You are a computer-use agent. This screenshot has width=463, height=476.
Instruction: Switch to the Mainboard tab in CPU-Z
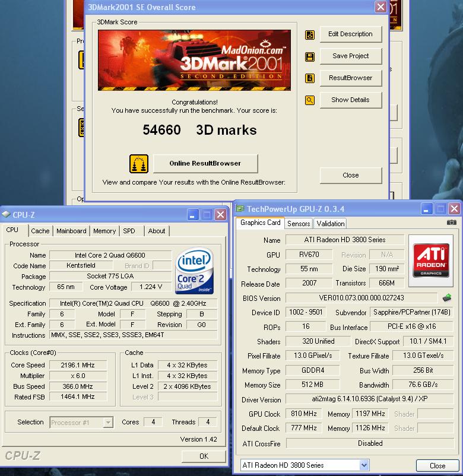[x=71, y=231]
